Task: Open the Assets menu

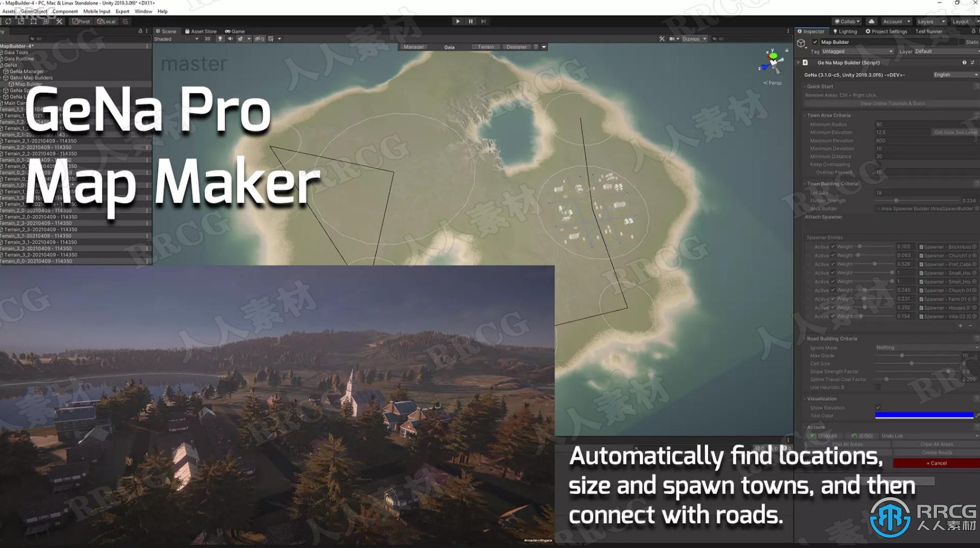Action: 9,11
